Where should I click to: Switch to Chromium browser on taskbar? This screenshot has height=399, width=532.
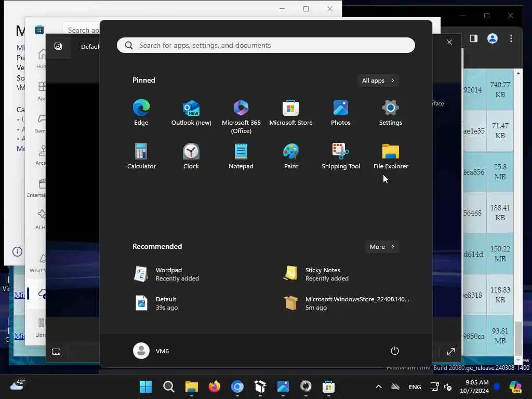(237, 387)
